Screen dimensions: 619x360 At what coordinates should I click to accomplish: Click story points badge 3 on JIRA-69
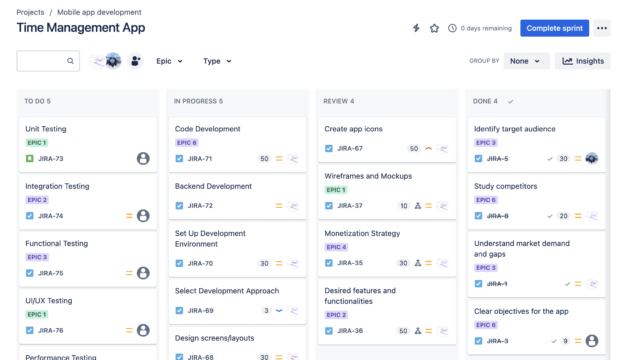point(266,310)
